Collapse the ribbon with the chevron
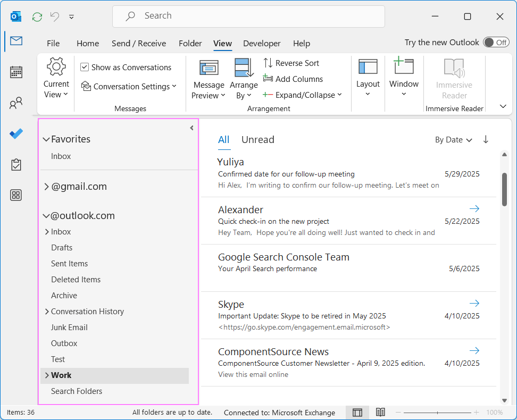The image size is (517, 420). 503,106
